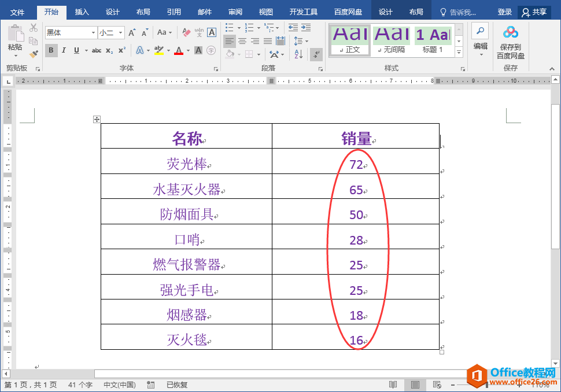Open the font size dropdown (小二)
Image resolution: width=561 pixels, height=392 pixels.
[120, 32]
